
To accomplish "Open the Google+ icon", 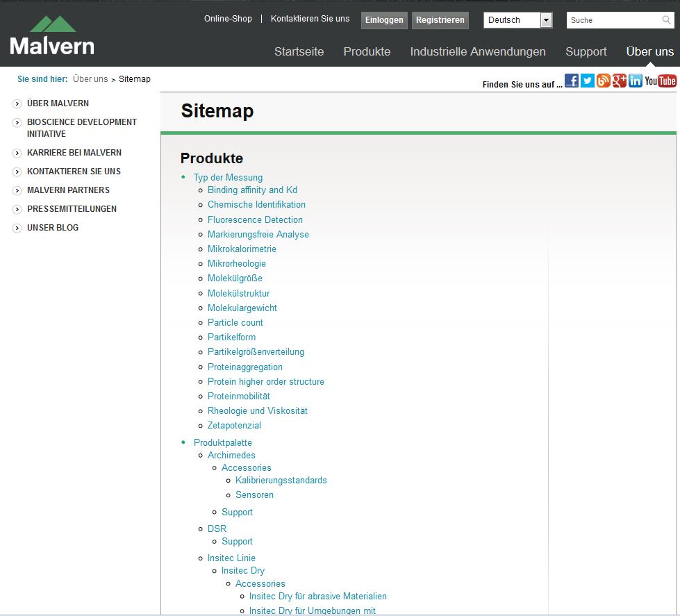I will (620, 81).
